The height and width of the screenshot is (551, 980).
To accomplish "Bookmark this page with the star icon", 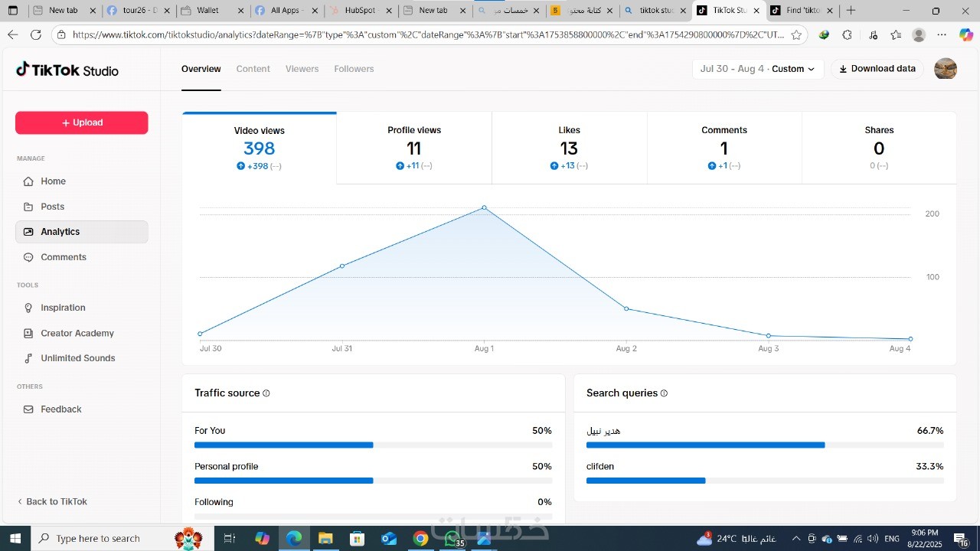I will click(796, 34).
